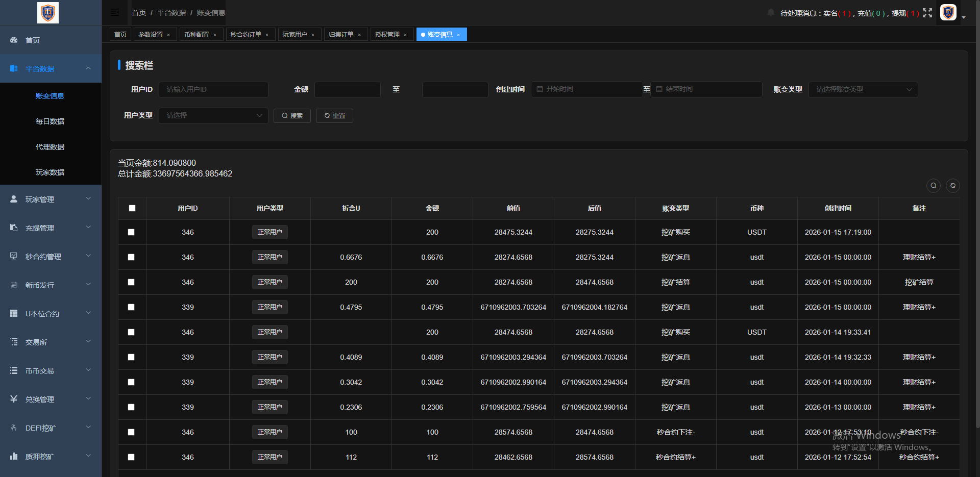Open the 用户类型 dropdown
Viewport: 980px width, 477px height.
click(213, 116)
